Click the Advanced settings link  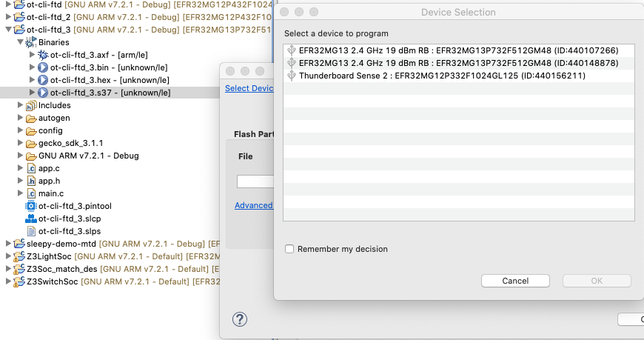(x=253, y=205)
